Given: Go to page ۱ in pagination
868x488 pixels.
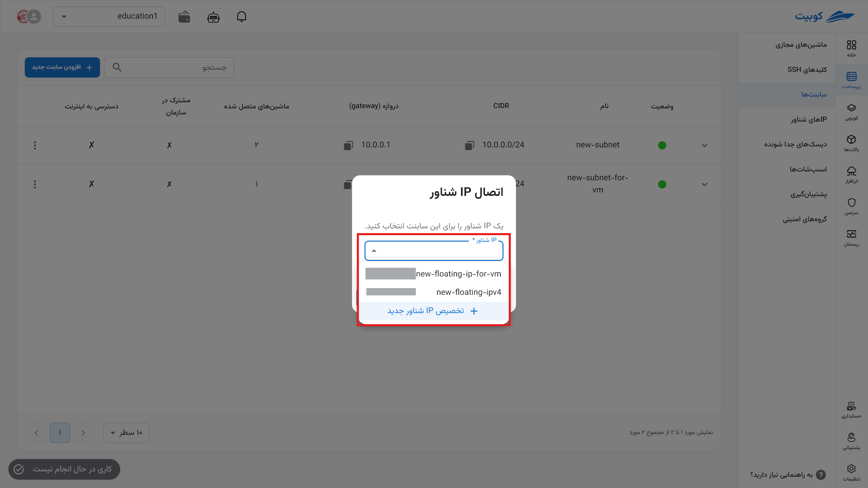Looking at the screenshot, I should click(60, 433).
